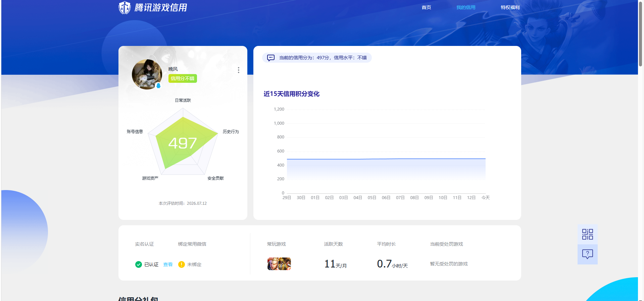The width and height of the screenshot is (644, 301).
Task: Open the three-dot menu on profile card
Action: 239,70
